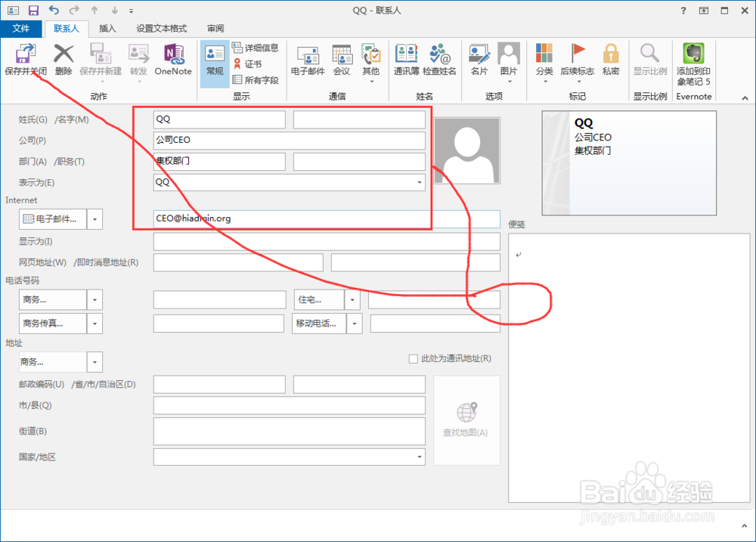Open the More (其他) communicate options
The image size is (756, 542).
pos(371,63)
